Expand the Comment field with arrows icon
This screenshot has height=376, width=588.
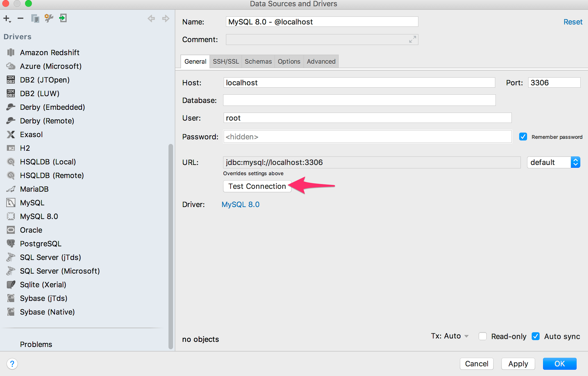pos(412,40)
